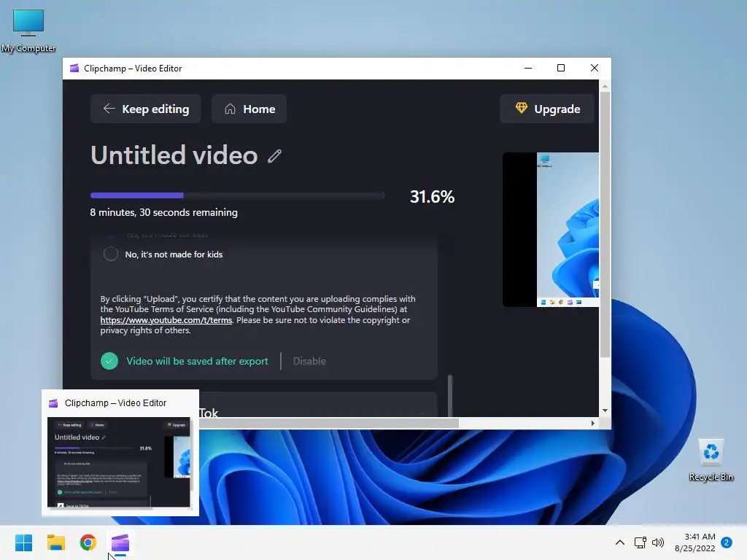
Task: Click the 31.6% progress value
Action: [432, 197]
